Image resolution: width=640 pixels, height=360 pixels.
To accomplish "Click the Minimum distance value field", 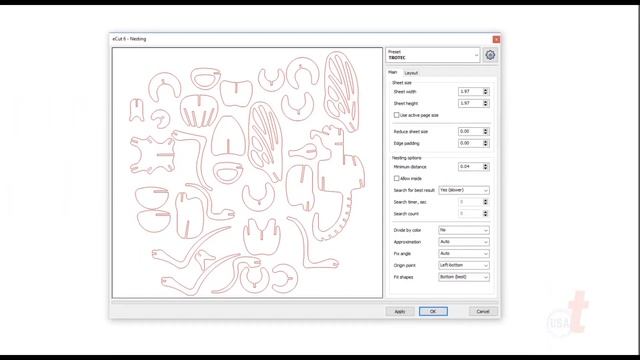I will [470, 167].
